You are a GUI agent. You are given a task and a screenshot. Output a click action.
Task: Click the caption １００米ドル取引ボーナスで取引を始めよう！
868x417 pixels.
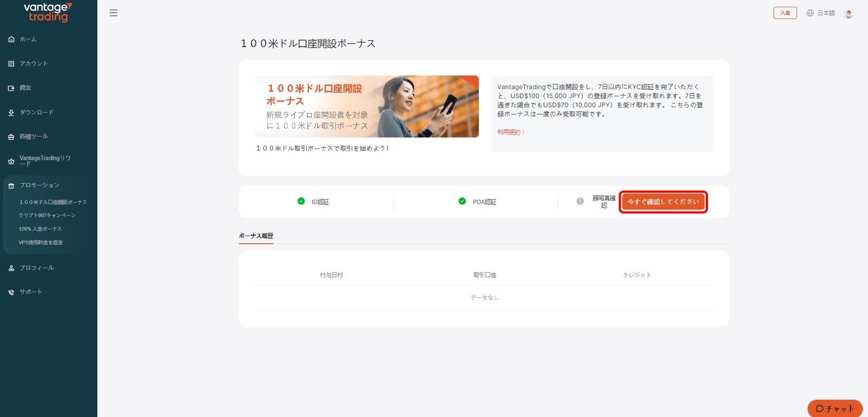(322, 148)
